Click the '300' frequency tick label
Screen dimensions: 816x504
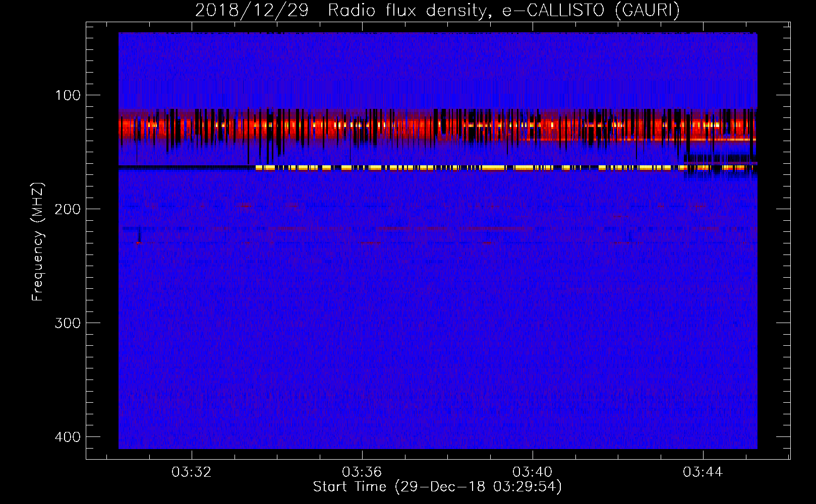tap(68, 323)
